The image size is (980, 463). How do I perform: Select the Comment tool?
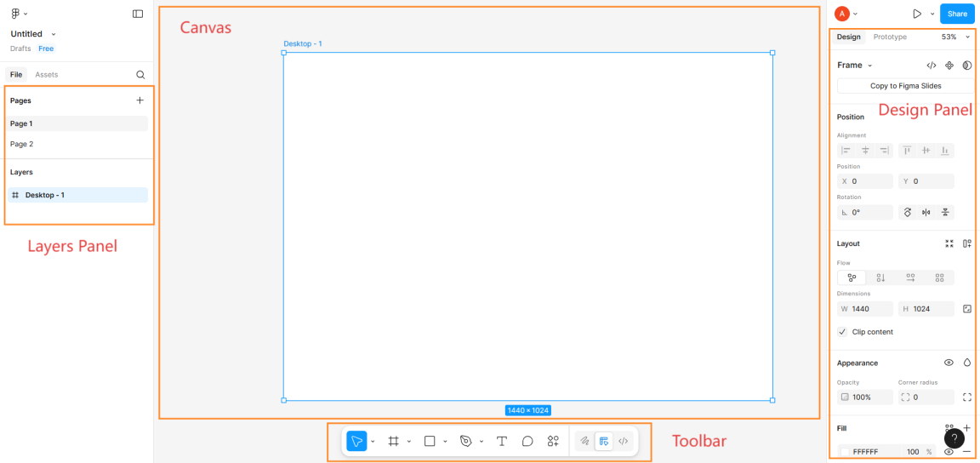(x=527, y=441)
